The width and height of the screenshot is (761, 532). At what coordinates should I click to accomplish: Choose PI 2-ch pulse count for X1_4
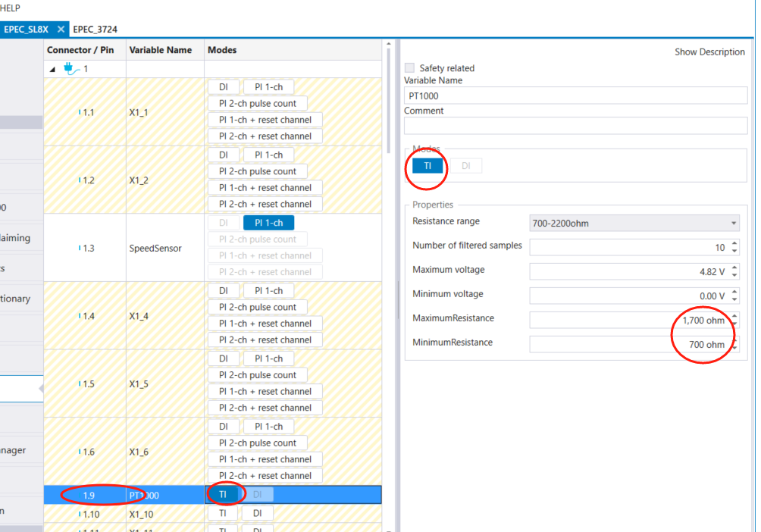(258, 307)
